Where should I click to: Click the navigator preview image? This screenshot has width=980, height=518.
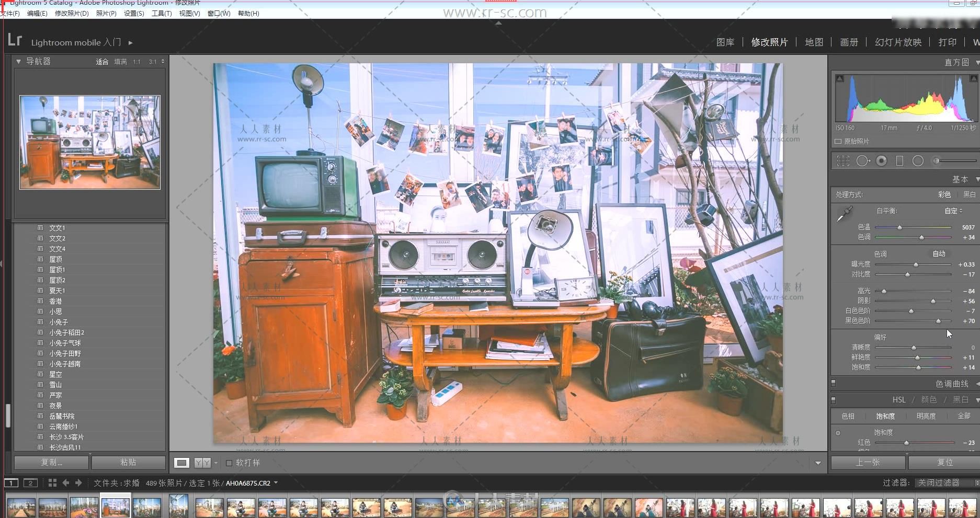click(90, 142)
